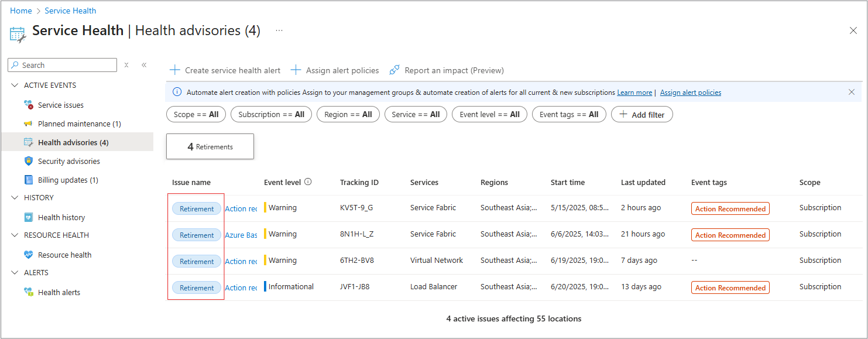Open the Region filter dropdown
Viewport: 868px width, 339px height.
(348, 114)
